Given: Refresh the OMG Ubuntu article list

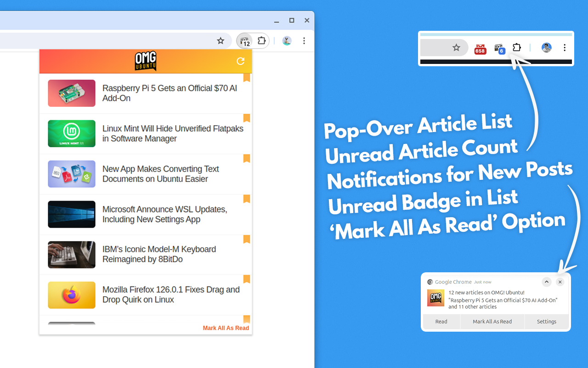Looking at the screenshot, I should pyautogui.click(x=240, y=61).
